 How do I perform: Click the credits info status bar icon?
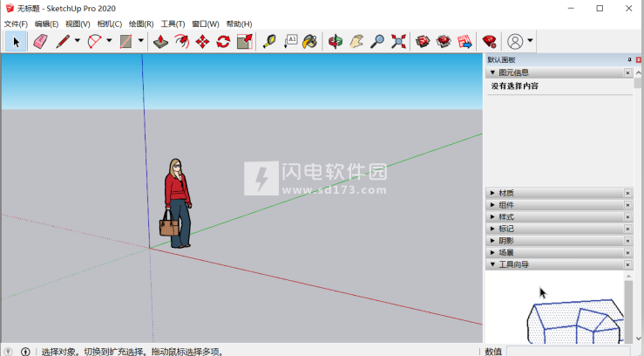[x=25, y=352]
